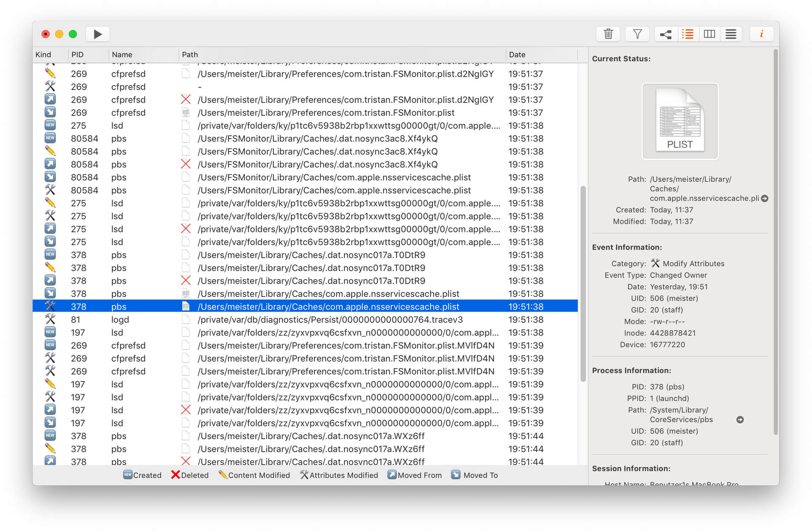The height and width of the screenshot is (531, 812).
Task: Switch to the tree view icon
Action: (x=666, y=34)
